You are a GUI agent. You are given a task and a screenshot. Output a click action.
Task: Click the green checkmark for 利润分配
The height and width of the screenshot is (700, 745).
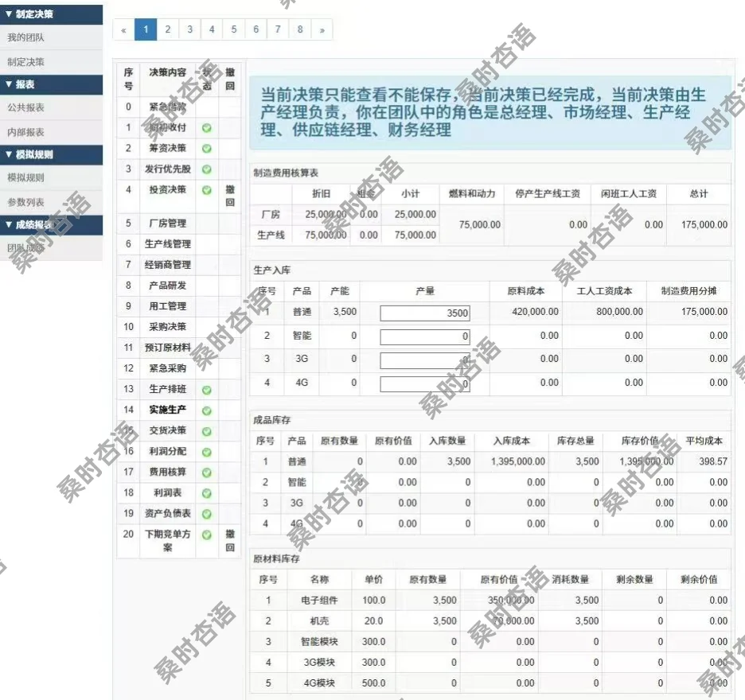(x=208, y=451)
